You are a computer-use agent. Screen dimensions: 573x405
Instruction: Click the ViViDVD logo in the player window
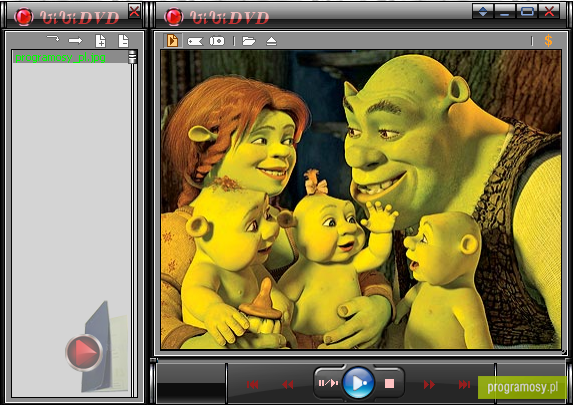point(217,17)
